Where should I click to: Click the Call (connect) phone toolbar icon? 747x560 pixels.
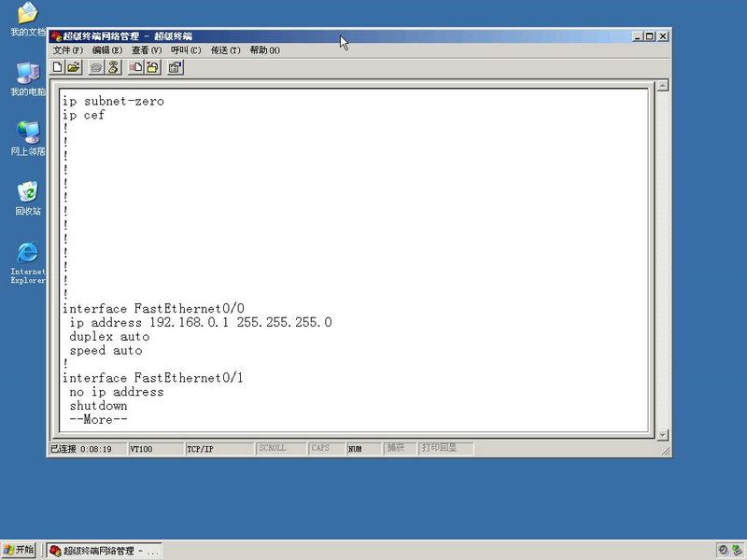[x=97, y=67]
